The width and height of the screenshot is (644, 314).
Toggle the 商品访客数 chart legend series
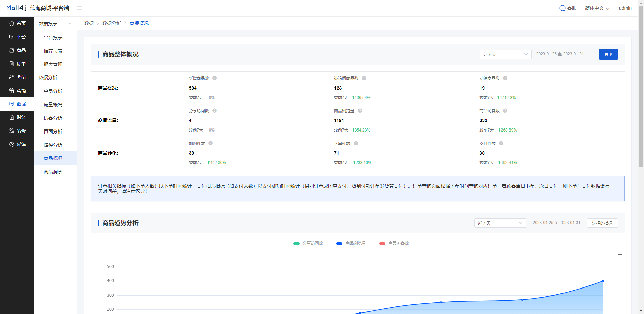pyautogui.click(x=394, y=243)
